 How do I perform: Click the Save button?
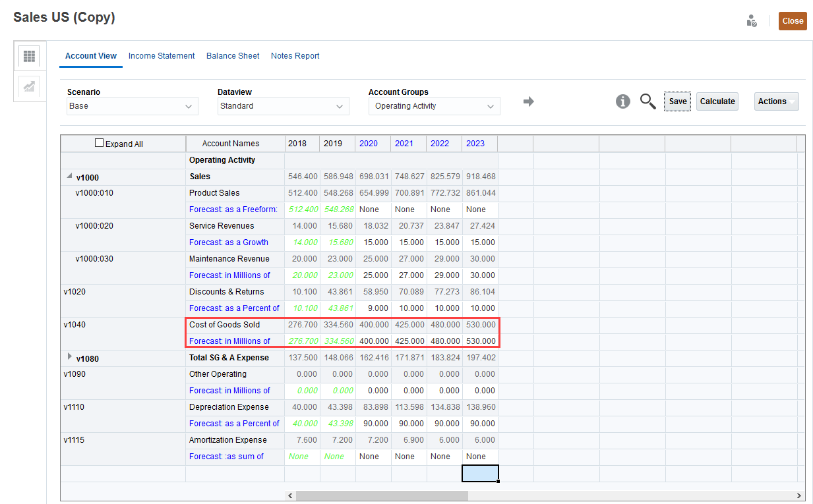(677, 101)
